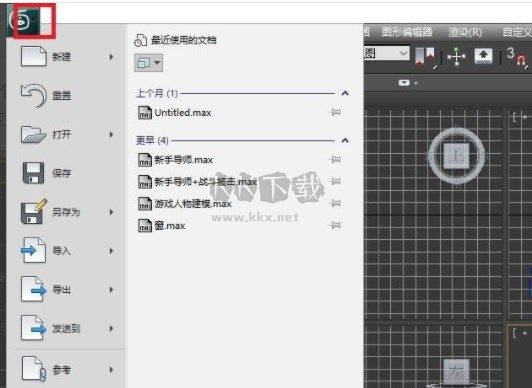
Task: Click the 左 face of the lower ViewCube
Action: [x=456, y=371]
